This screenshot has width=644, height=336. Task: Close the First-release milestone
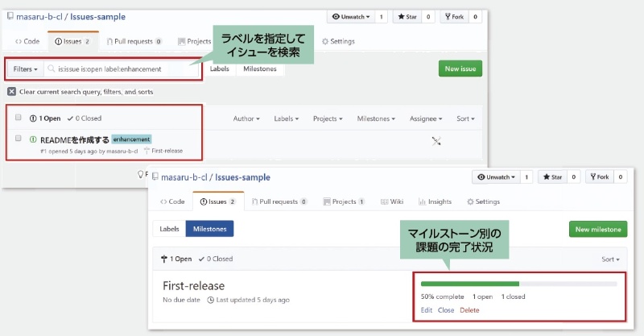click(446, 310)
